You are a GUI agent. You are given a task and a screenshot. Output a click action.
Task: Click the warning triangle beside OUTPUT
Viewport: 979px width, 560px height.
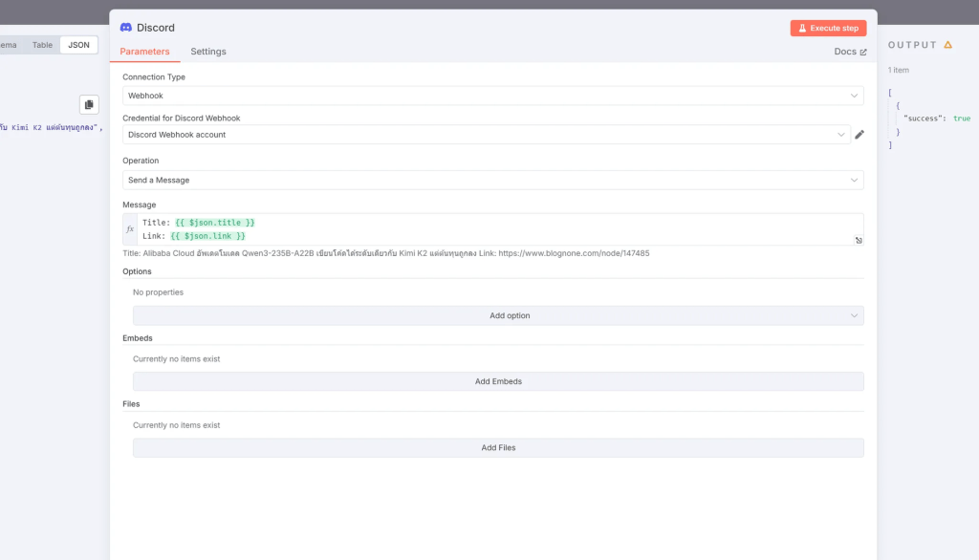pos(947,45)
